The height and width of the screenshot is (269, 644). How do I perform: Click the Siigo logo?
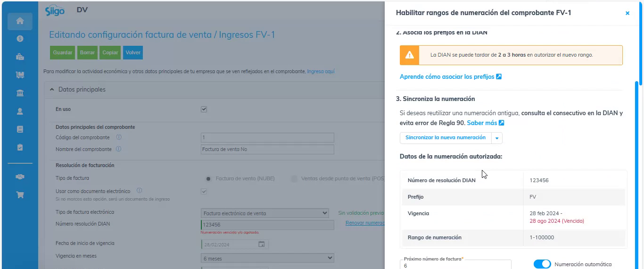[55, 11]
